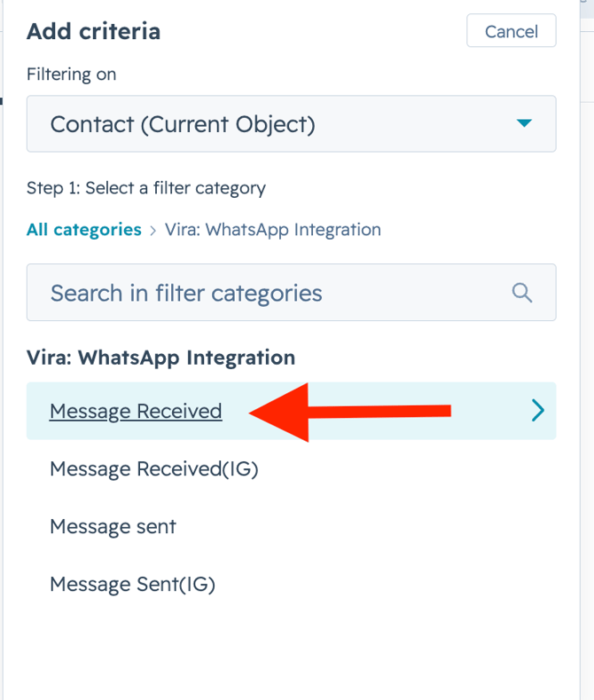Click the Vira: WhatsApp Integration breadcrumb
This screenshot has width=594, height=700.
point(273,230)
